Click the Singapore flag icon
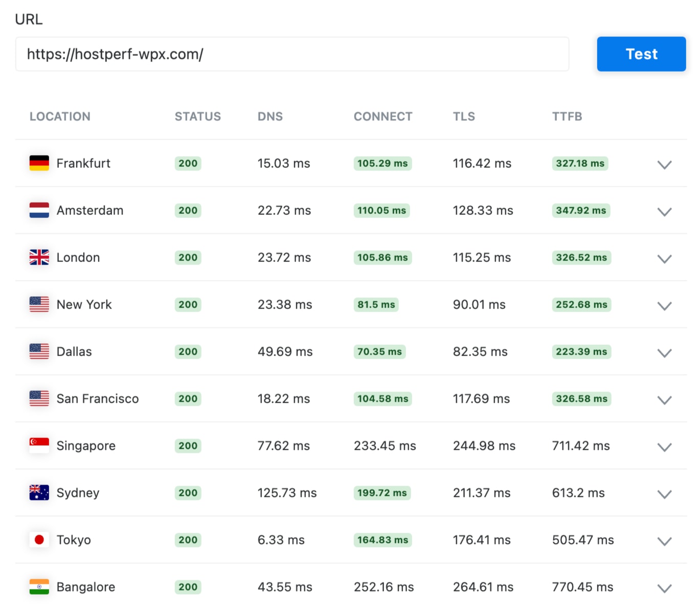Image resolution: width=700 pixels, height=614 pixels. point(39,446)
